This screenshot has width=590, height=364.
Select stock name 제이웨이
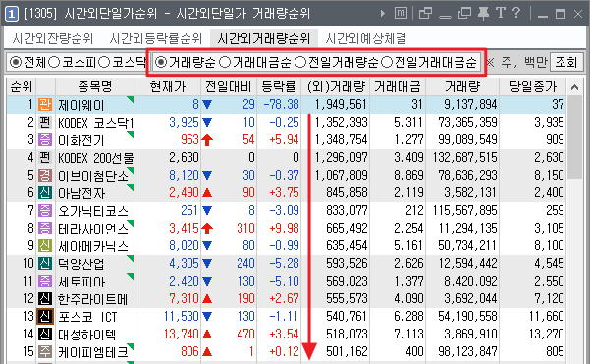point(80,105)
